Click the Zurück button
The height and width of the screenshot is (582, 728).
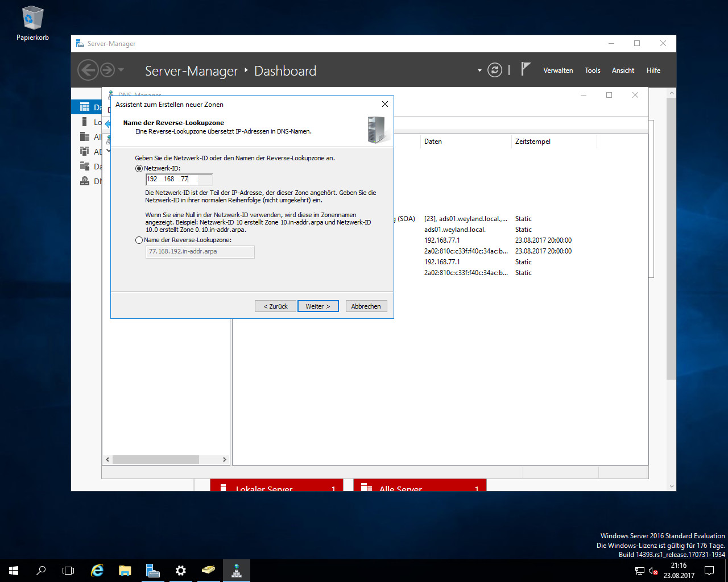click(275, 306)
